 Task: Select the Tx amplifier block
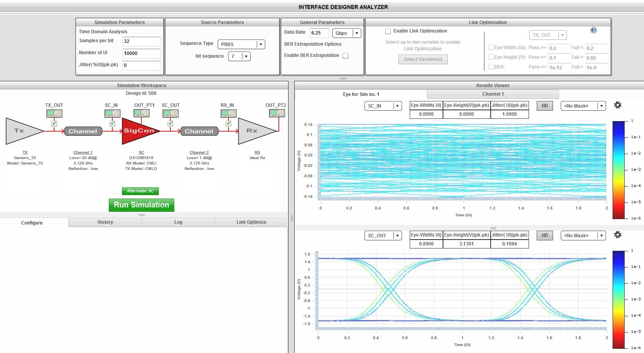(x=24, y=131)
